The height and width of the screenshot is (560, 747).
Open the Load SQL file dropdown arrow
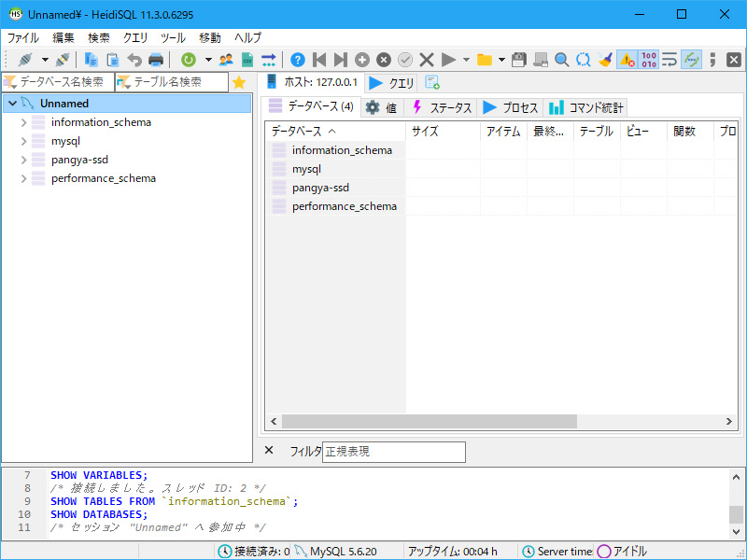(501, 60)
